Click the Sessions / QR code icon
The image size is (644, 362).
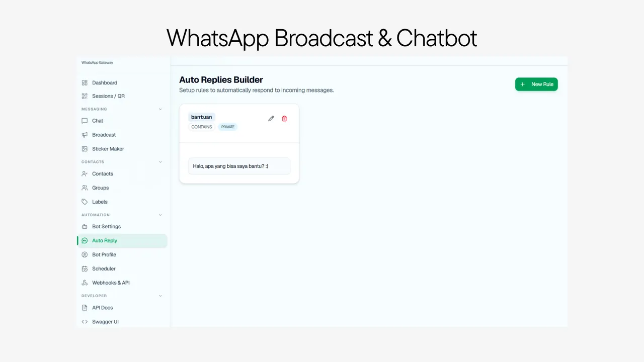[x=85, y=96]
